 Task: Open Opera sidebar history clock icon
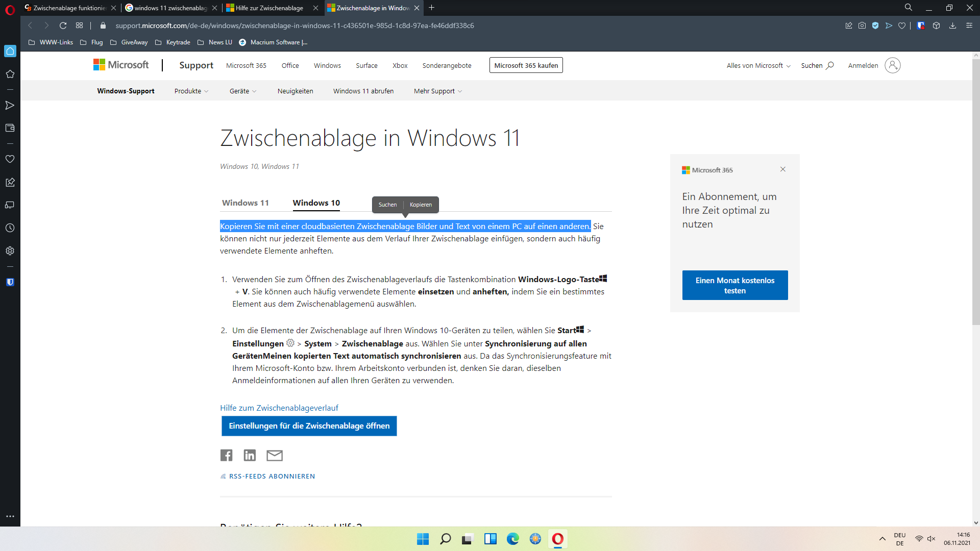[x=10, y=228]
